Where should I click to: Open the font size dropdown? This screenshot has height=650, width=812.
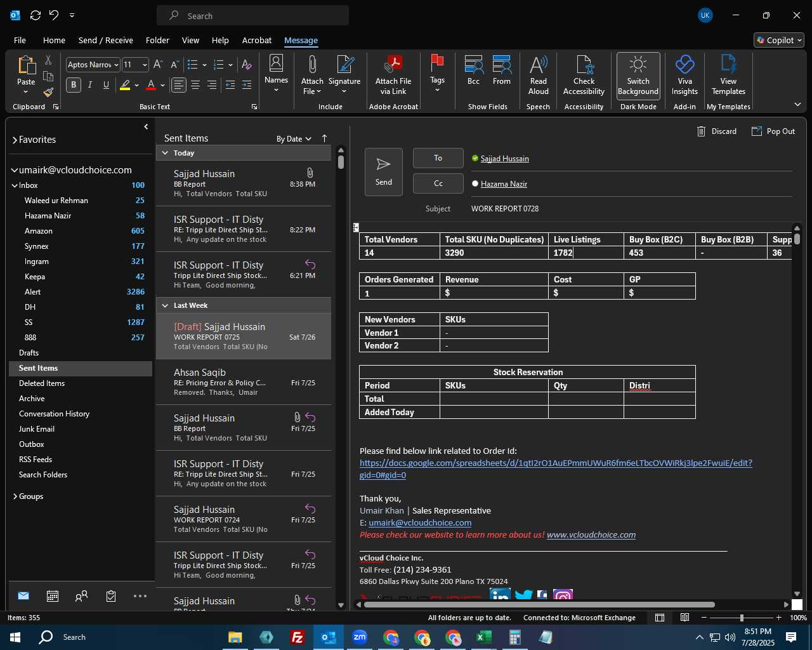click(x=145, y=65)
